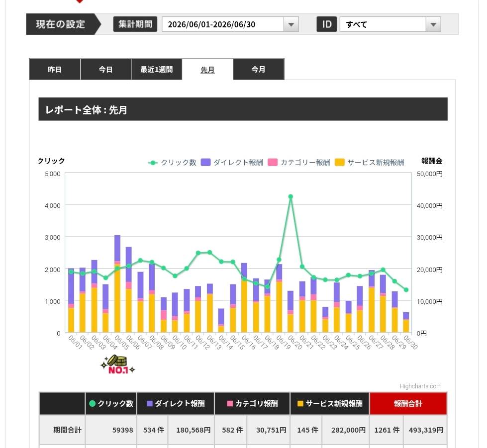Image resolution: width=487 pixels, height=448 pixels.
Task: Click the date range field 2026/06/01-2026/06/30
Action: 223,24
